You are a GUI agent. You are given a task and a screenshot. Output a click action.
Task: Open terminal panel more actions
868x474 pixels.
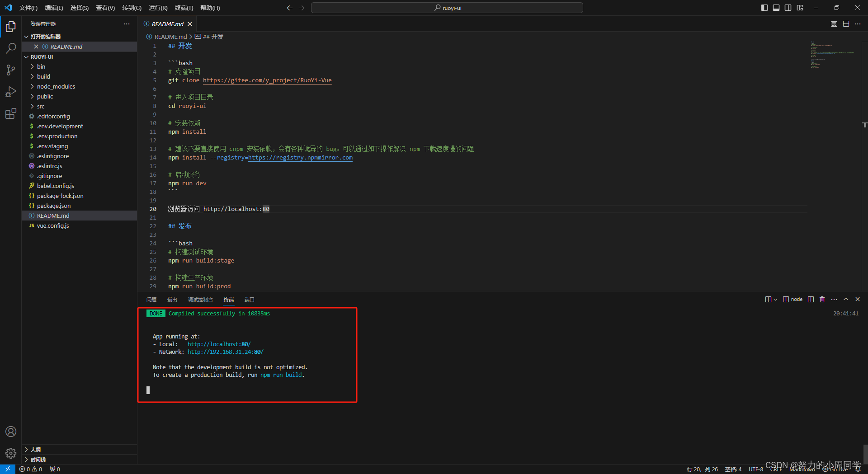click(834, 299)
